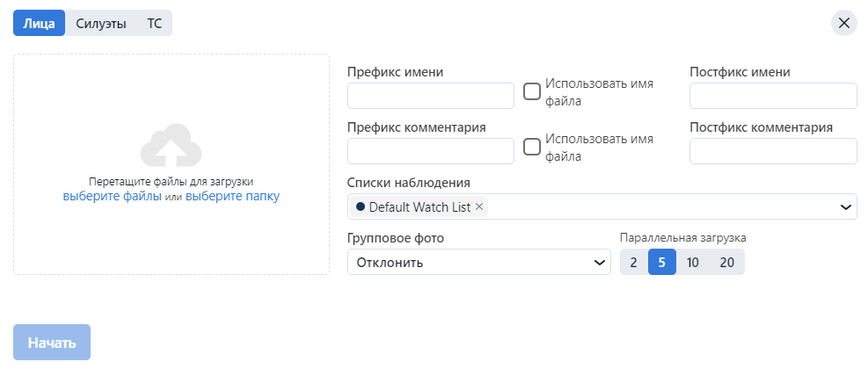Enable file name checkbox beside name prefix
Screen dimensions: 868x369
coord(532,92)
